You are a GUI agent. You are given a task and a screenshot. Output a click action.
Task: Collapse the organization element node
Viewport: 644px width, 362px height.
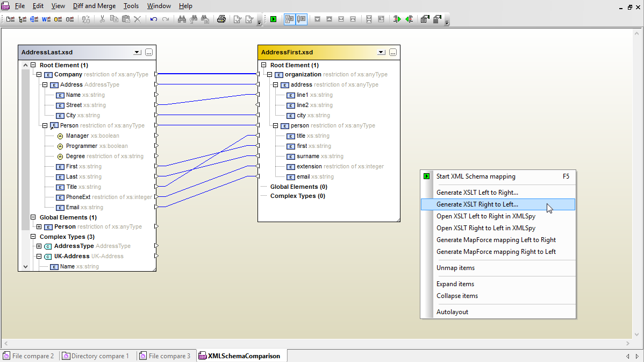click(269, 74)
